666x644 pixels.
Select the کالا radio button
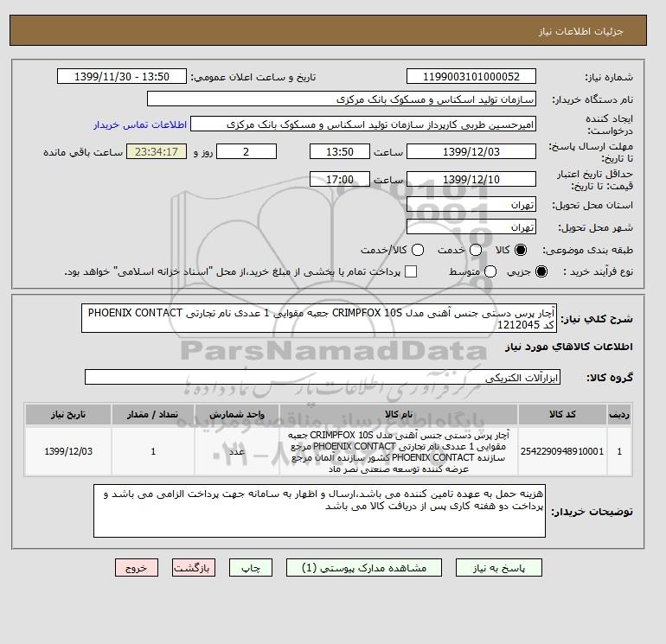point(521,250)
